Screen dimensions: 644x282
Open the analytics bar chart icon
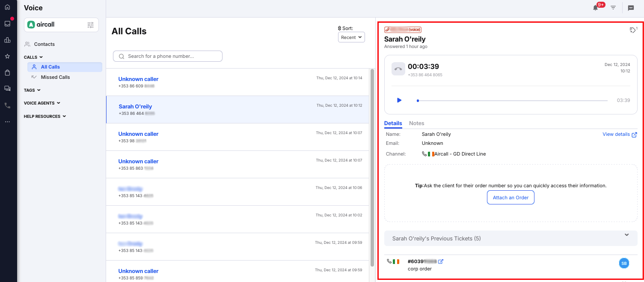click(x=7, y=40)
